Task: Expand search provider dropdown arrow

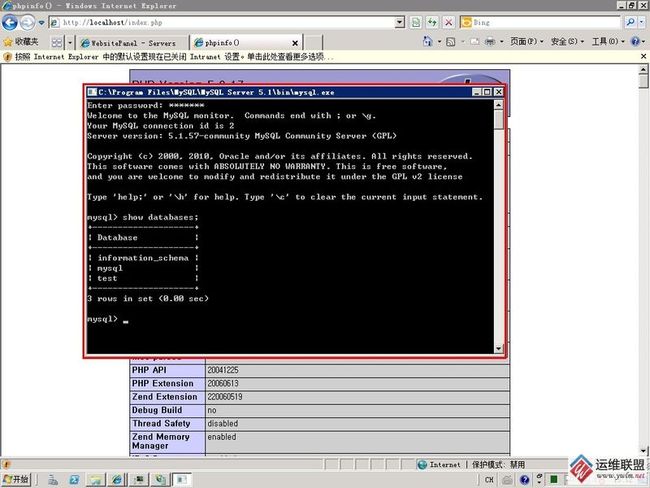Action: tap(642, 22)
